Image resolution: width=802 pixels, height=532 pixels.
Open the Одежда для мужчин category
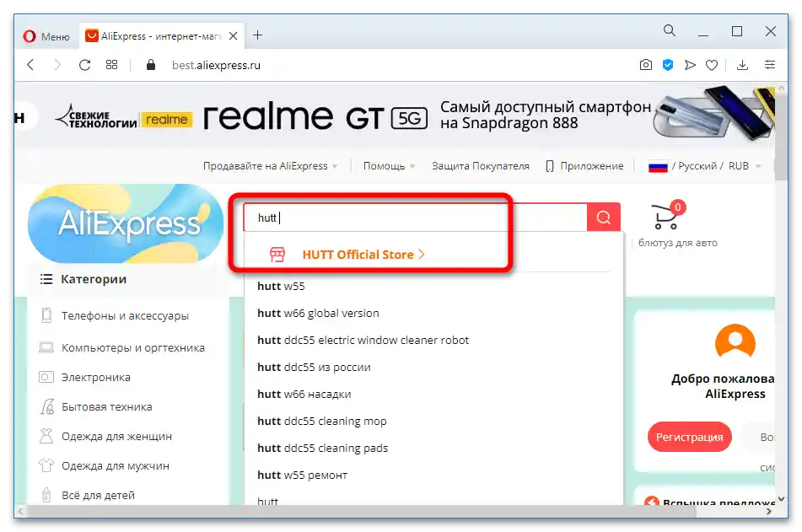115,466
